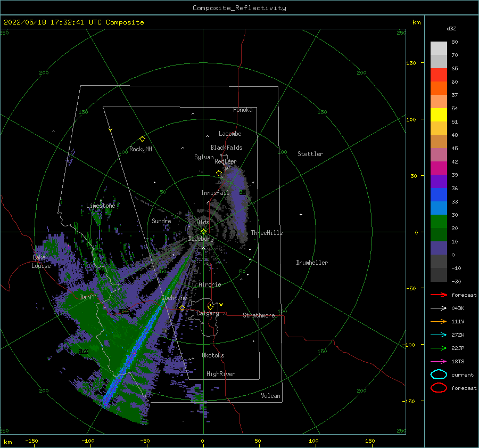This screenshot has width=479, height=448.
Task: Click the yellow radar-site diamond near Didsbury
Action: pos(203,232)
